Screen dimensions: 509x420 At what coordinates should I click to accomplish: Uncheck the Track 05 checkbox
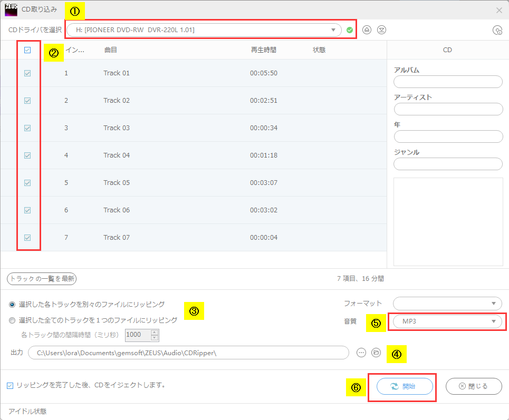coord(27,183)
